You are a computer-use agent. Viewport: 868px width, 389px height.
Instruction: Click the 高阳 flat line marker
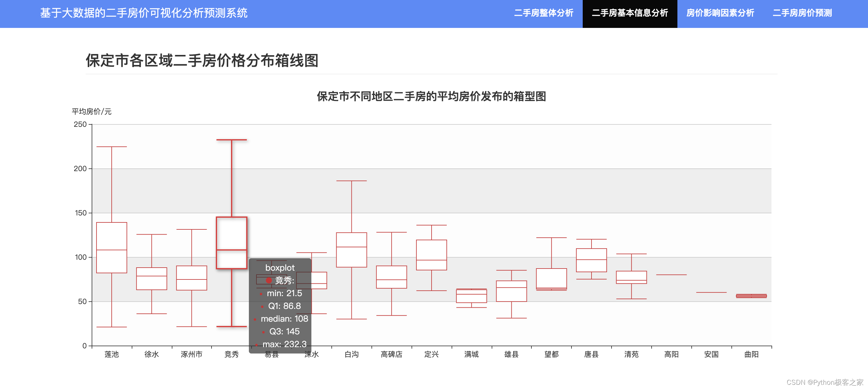click(x=671, y=275)
